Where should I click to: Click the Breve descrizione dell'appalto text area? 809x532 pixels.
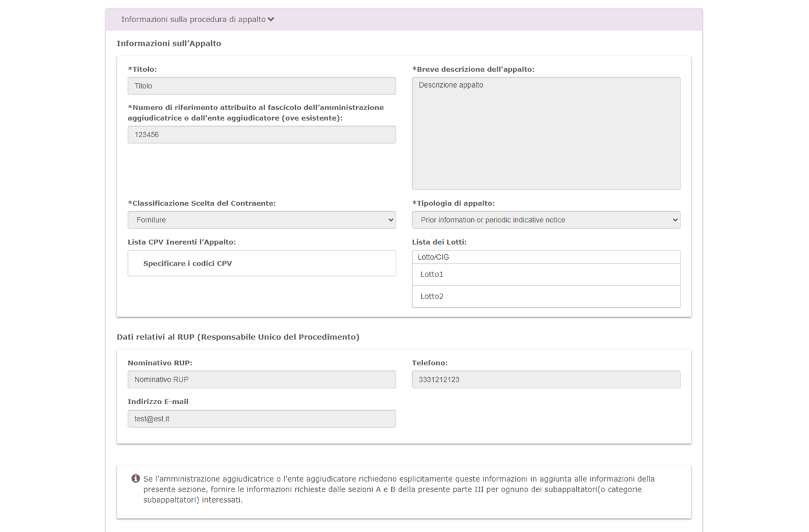pos(546,133)
